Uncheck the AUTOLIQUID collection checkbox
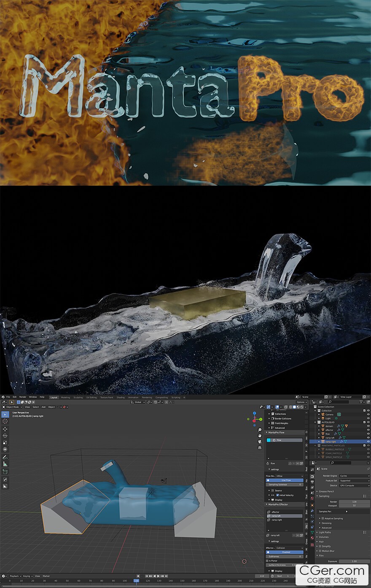Image resolution: width=371 pixels, height=588 pixels. [x=364, y=422]
